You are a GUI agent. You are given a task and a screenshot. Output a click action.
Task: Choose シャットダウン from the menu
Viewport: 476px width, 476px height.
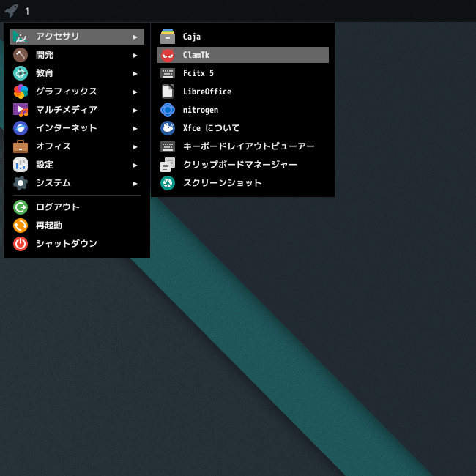click(x=77, y=244)
